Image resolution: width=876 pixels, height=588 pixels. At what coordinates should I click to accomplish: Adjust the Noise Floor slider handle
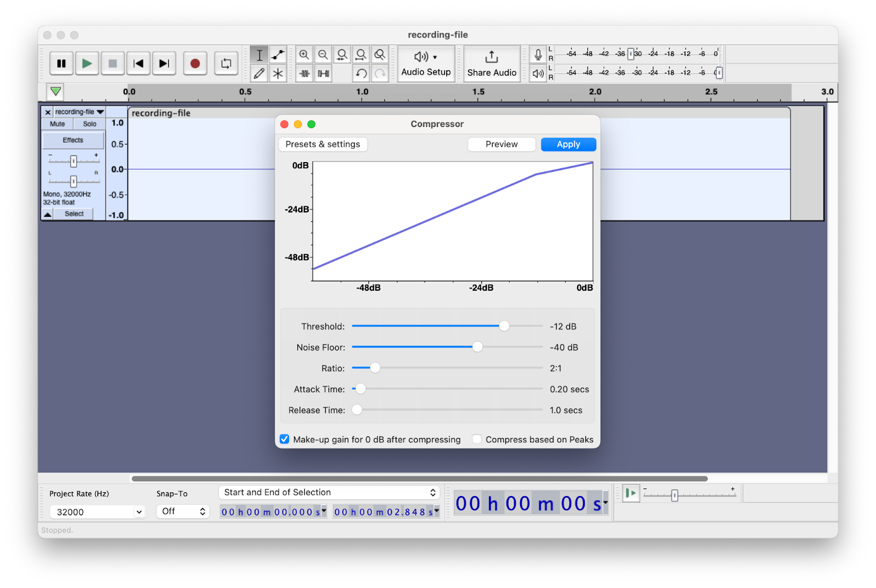(x=477, y=347)
